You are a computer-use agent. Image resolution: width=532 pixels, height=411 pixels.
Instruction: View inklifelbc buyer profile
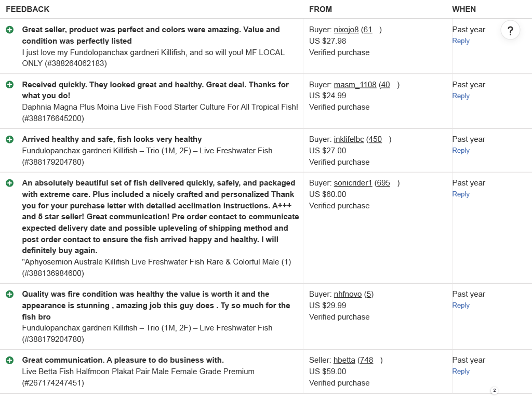coord(349,139)
